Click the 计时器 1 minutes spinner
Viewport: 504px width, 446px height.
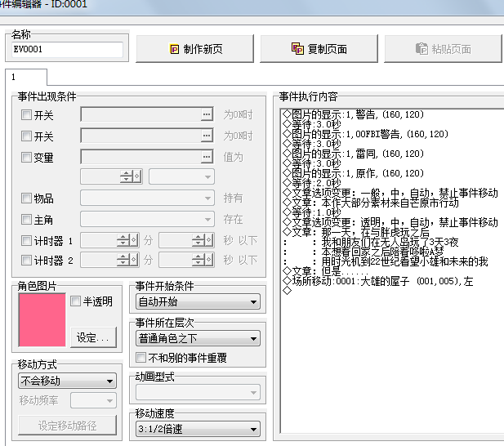coord(123,240)
